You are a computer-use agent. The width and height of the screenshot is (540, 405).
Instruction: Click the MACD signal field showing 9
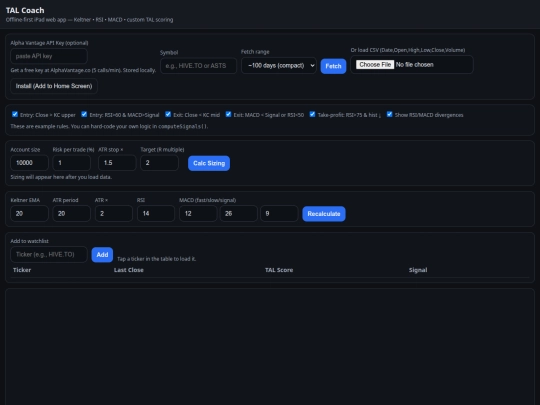279,214
